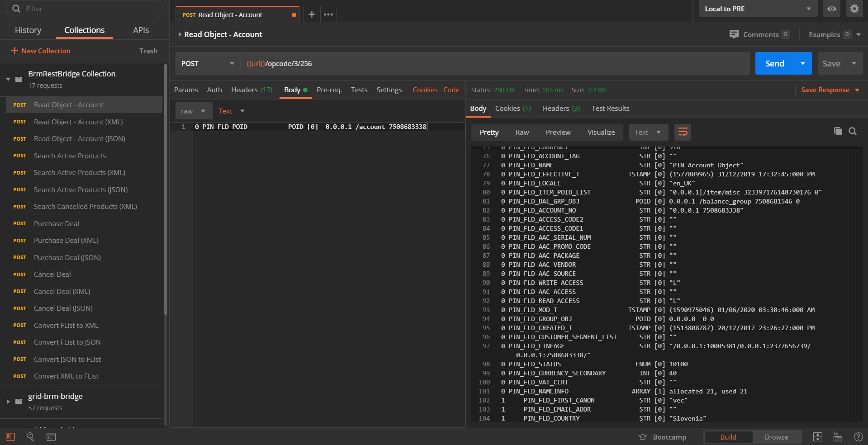Open the Postman console icon in status bar
This screenshot has width=868, height=445.
click(x=51, y=437)
